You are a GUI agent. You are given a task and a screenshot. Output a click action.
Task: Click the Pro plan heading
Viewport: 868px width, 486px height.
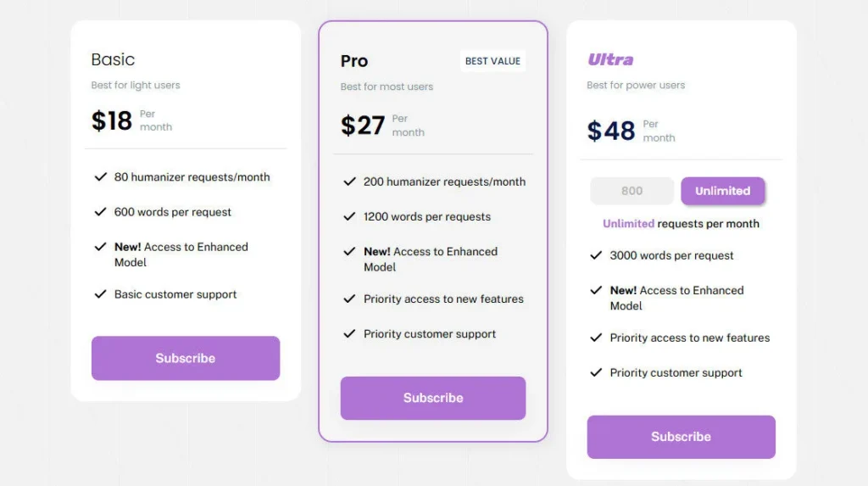click(354, 61)
